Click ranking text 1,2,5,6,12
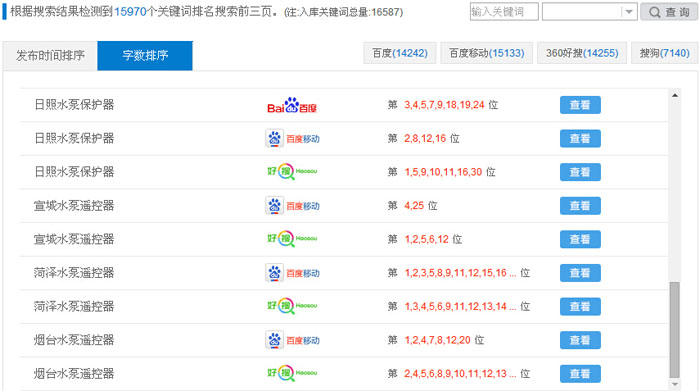 [x=426, y=239]
